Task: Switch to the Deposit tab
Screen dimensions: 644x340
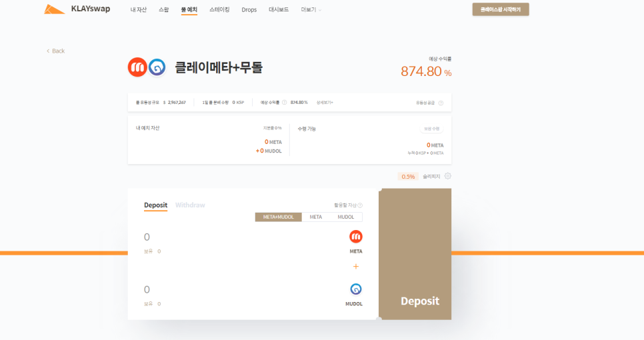Action: 155,205
